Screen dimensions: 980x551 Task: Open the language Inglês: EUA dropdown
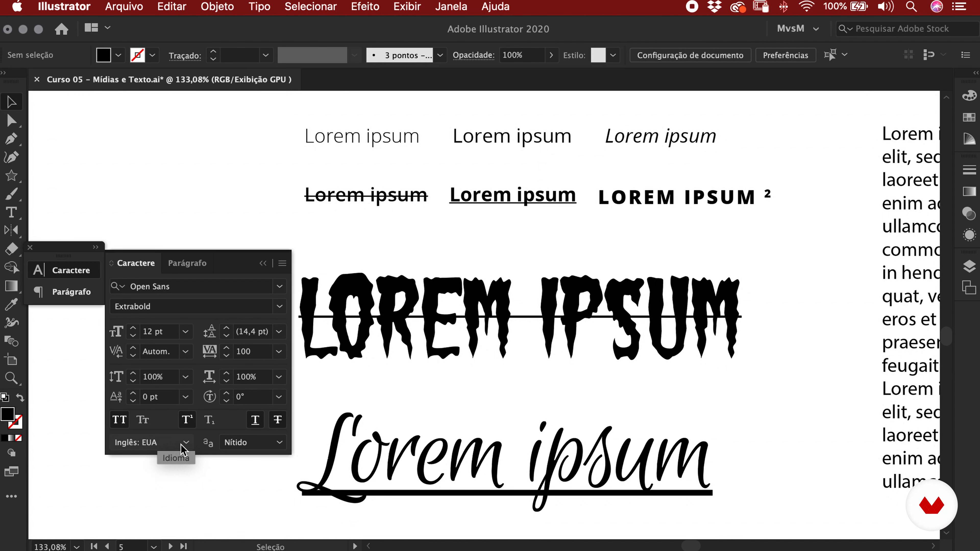point(152,442)
